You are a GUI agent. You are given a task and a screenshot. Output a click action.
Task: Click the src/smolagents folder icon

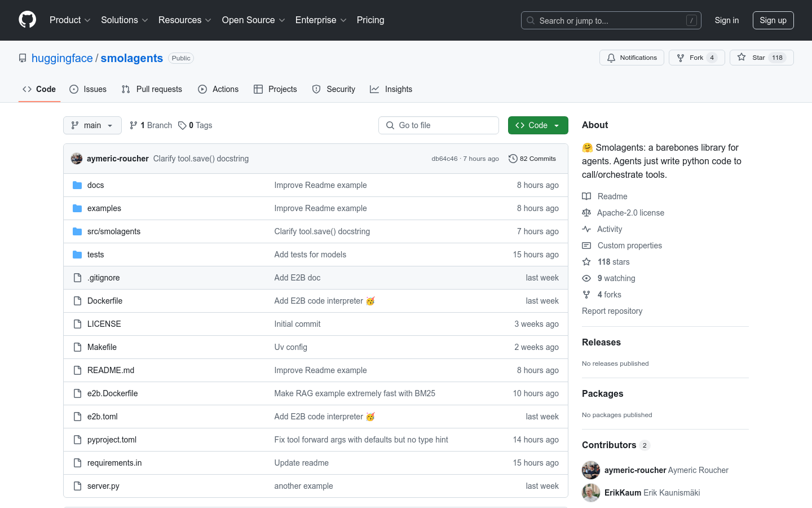77,231
